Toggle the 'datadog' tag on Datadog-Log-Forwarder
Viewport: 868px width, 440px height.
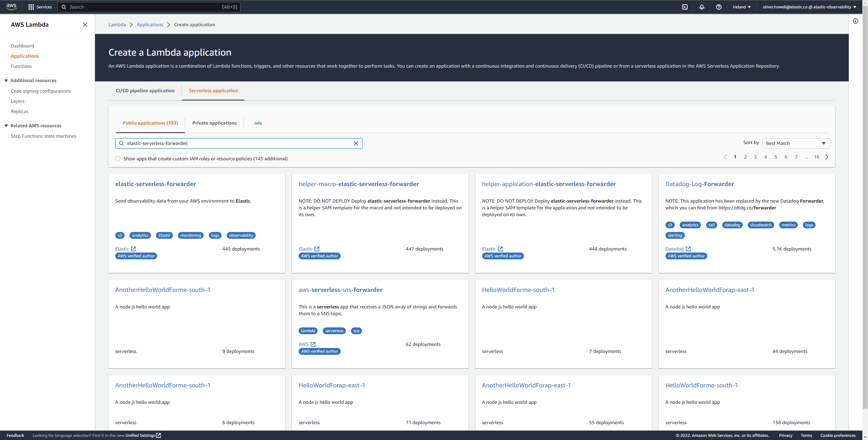(x=732, y=225)
